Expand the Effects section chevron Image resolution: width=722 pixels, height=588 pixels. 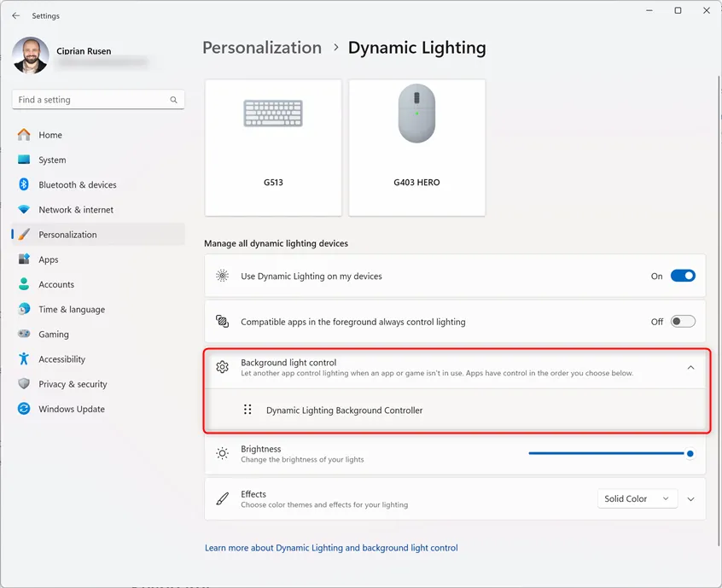click(690, 498)
